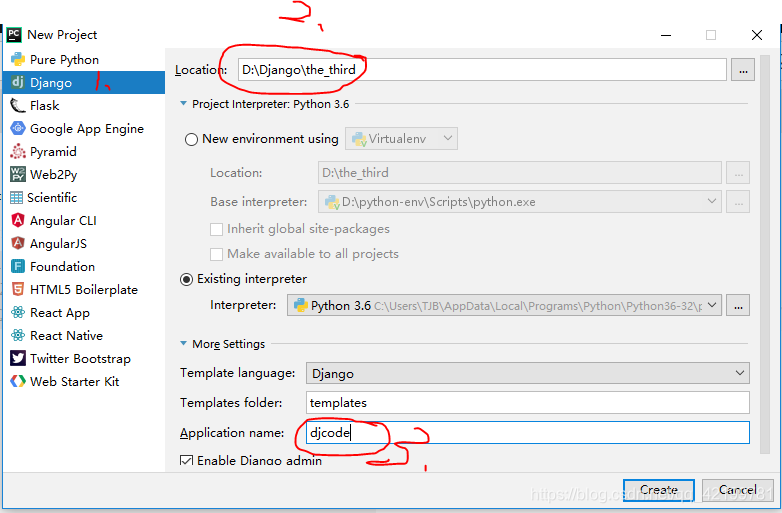Image resolution: width=782 pixels, height=513 pixels.
Task: Click the Pure Python project icon
Action: pos(18,59)
